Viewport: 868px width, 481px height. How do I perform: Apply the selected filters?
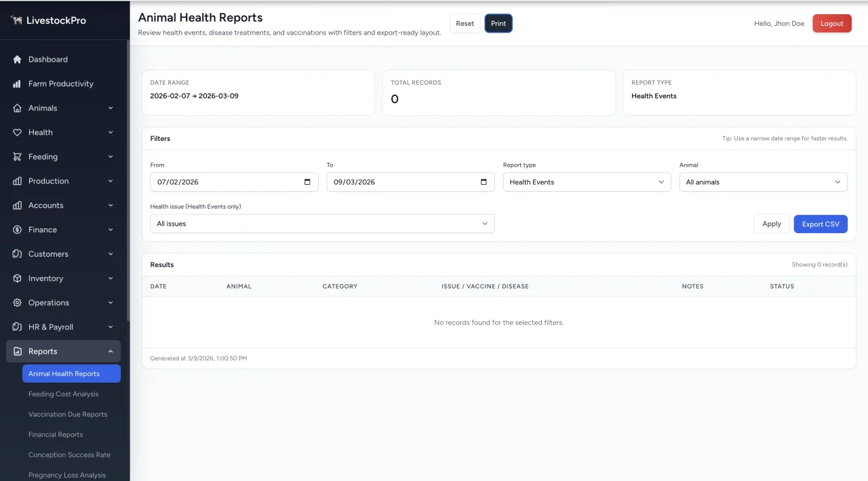772,224
